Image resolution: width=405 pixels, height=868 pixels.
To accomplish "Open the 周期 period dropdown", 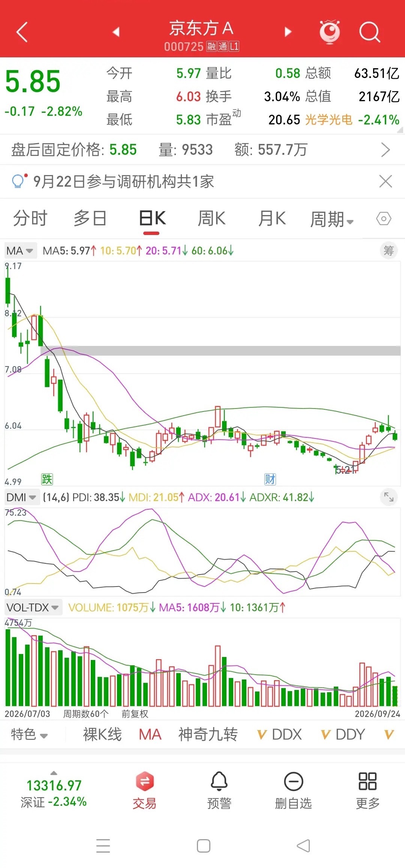I will tap(331, 219).
